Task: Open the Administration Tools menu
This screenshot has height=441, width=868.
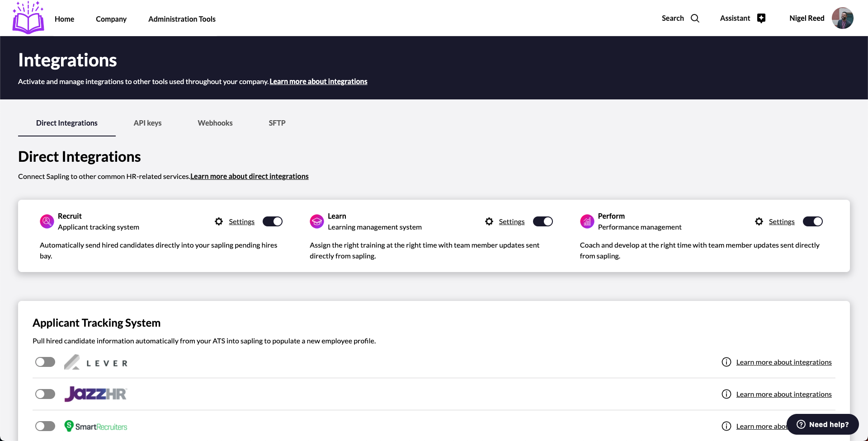Action: [182, 19]
